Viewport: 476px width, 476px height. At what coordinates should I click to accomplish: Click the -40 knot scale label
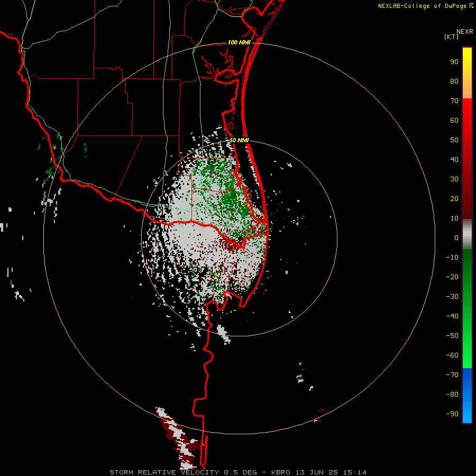[452, 316]
